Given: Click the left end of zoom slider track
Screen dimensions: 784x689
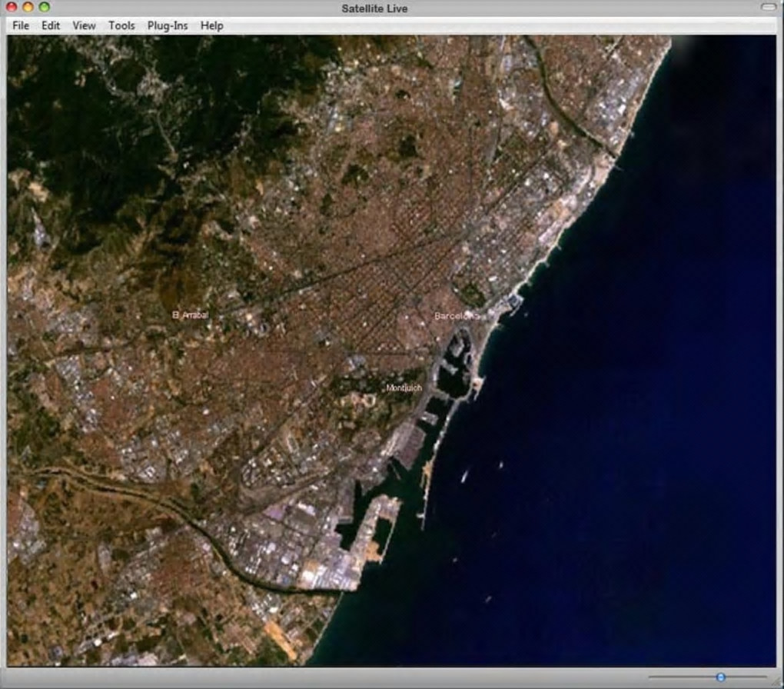Looking at the screenshot, I should (651, 677).
